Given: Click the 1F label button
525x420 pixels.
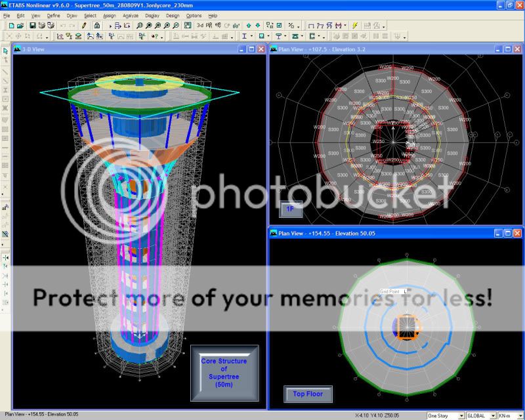Looking at the screenshot, I should pyautogui.click(x=291, y=210).
